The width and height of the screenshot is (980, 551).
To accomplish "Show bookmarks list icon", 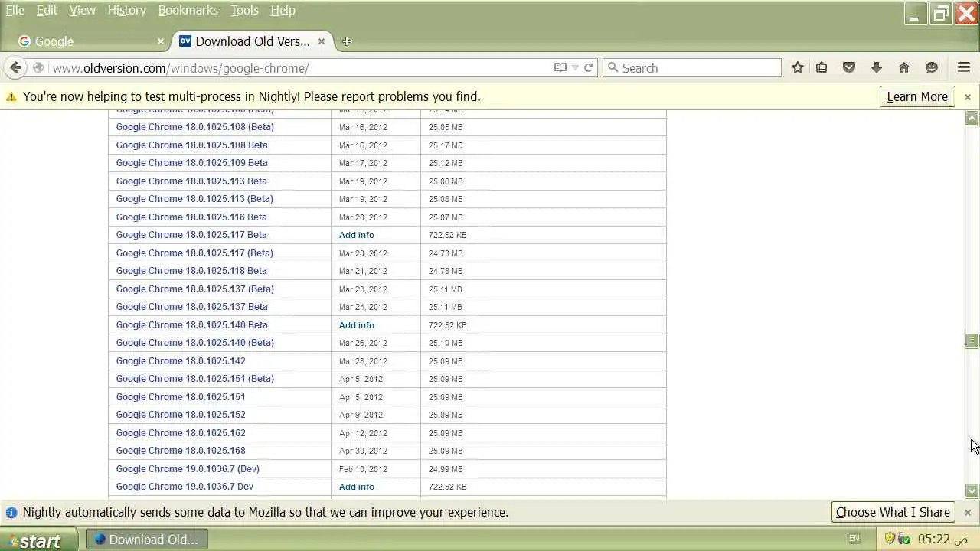I will tap(822, 67).
